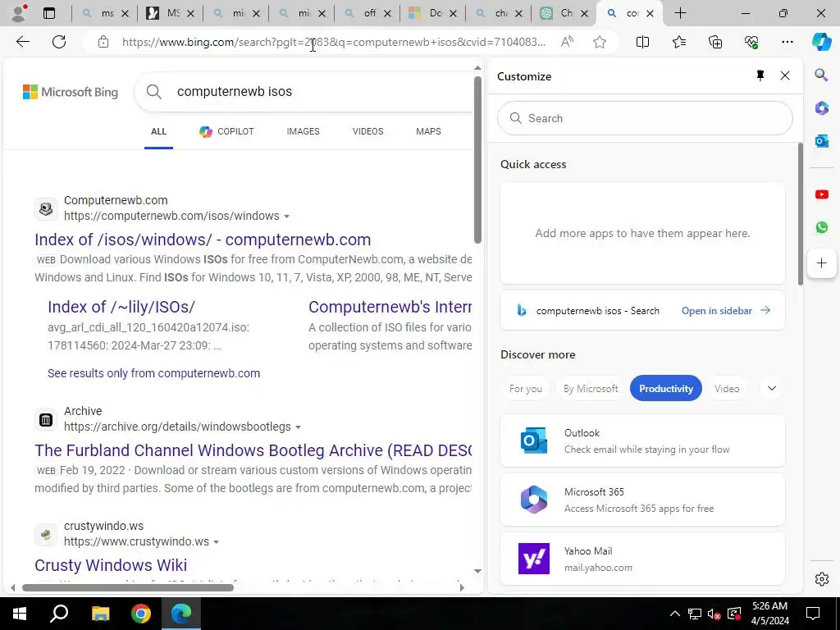Image resolution: width=840 pixels, height=630 pixels.
Task: Switch to the VIDEOS tab
Action: [x=367, y=131]
